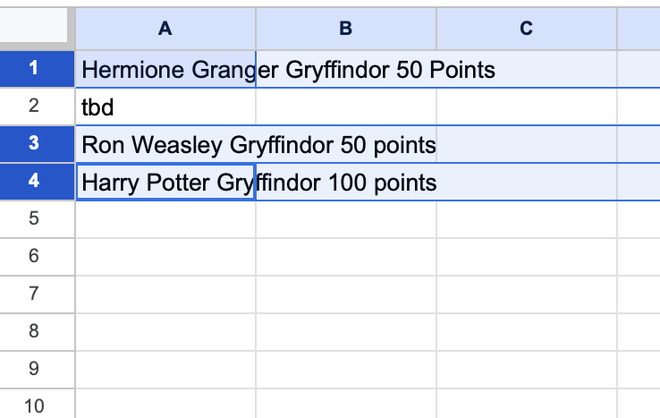Select row 5 header

[x=34, y=219]
